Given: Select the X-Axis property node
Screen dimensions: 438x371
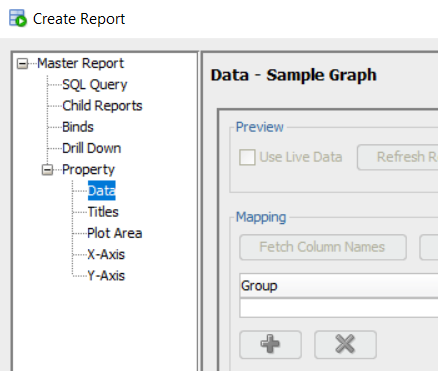Looking at the screenshot, I should tap(106, 255).
